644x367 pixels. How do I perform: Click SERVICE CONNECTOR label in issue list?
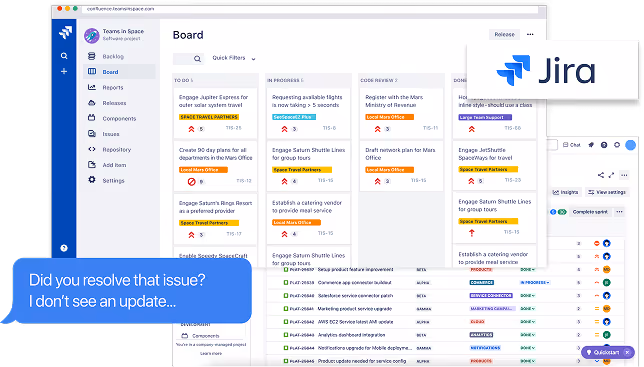491,296
